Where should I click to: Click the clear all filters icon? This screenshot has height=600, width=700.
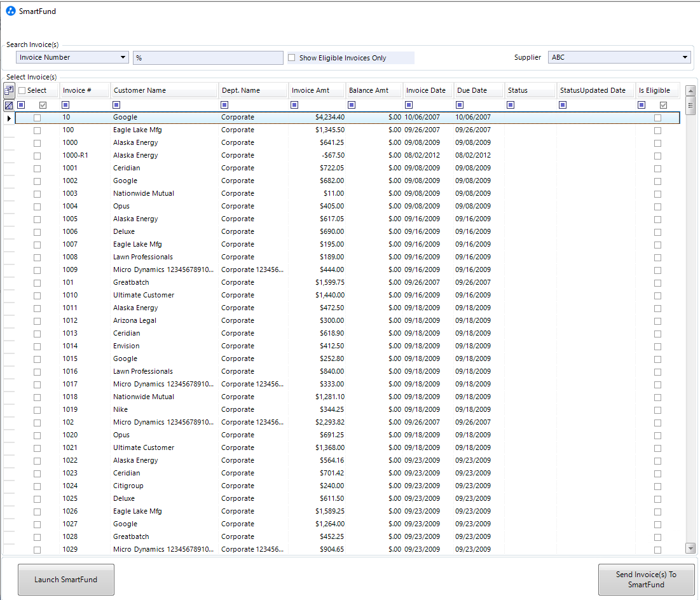(9, 106)
